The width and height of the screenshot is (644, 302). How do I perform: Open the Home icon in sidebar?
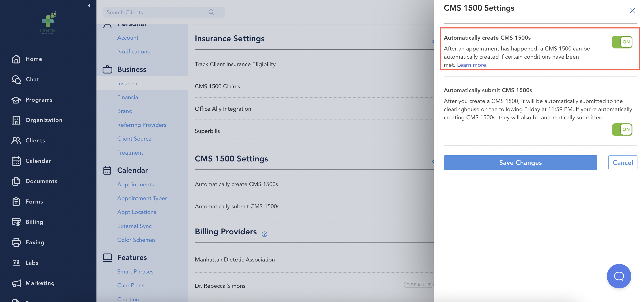[x=16, y=59]
